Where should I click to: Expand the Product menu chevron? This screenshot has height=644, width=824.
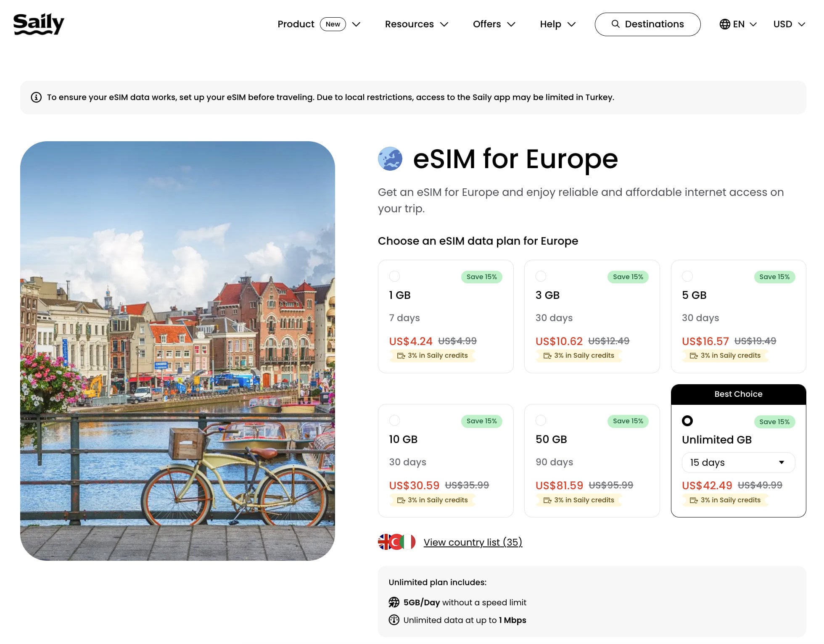356,24
